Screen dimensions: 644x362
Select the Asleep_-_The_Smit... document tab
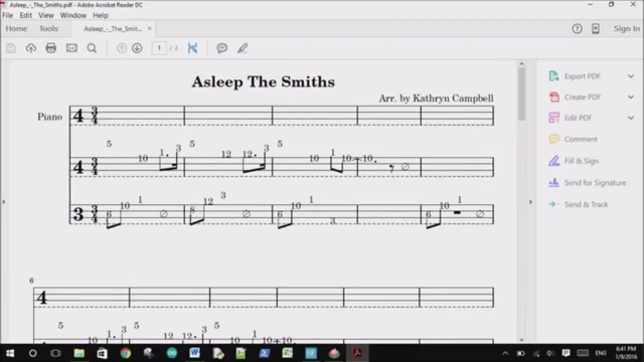click(113, 29)
